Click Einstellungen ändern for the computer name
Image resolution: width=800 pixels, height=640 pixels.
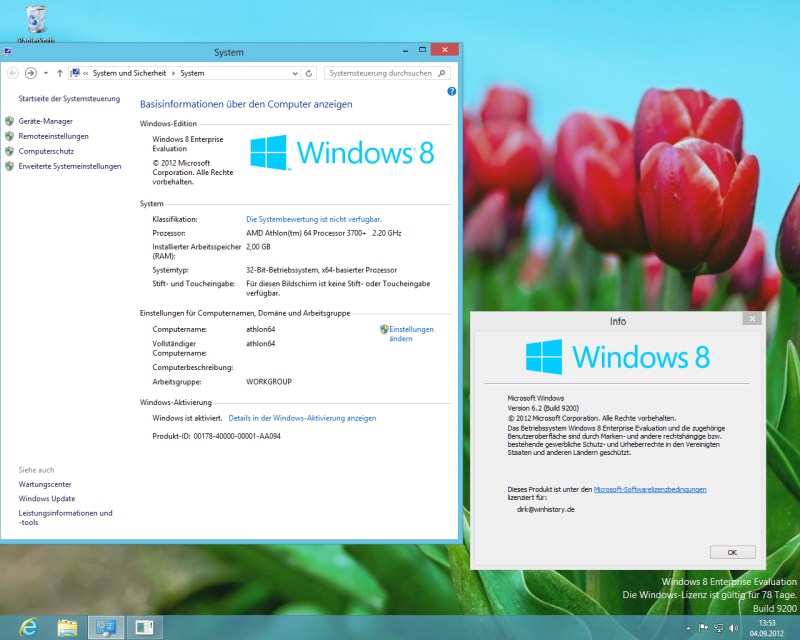click(x=411, y=334)
